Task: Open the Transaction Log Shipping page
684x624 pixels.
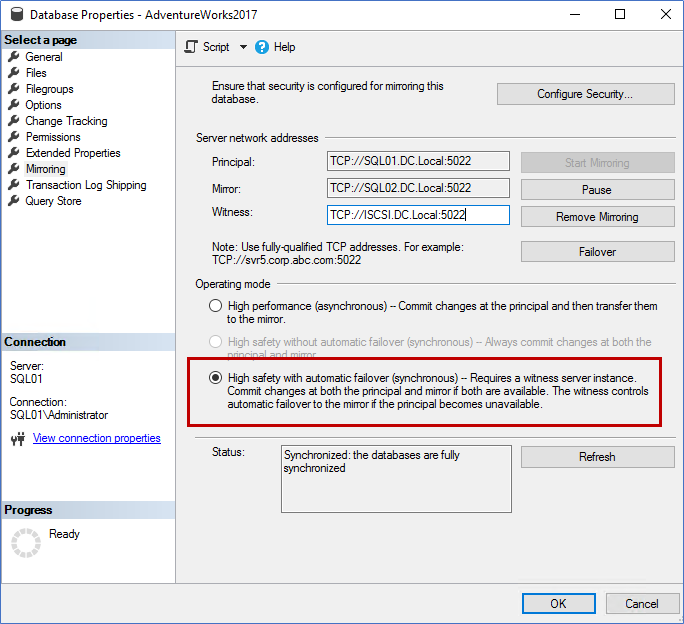Action: pyautogui.click(x=86, y=185)
